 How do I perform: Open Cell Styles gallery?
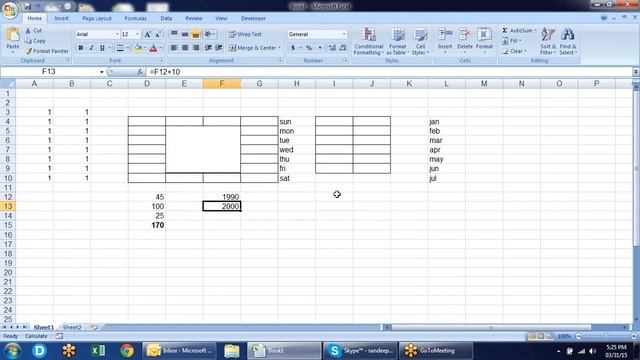point(420,41)
